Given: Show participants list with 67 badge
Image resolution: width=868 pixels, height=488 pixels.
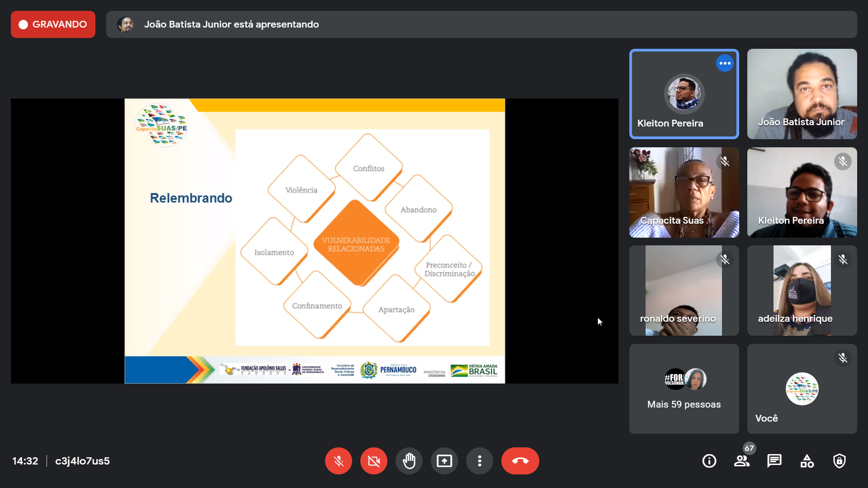Looking at the screenshot, I should (x=741, y=461).
